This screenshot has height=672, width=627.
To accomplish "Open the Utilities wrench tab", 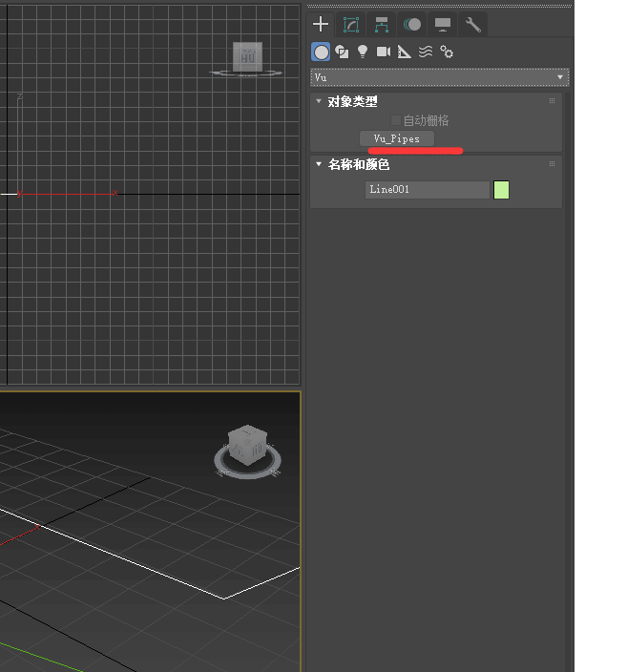I will tap(472, 25).
